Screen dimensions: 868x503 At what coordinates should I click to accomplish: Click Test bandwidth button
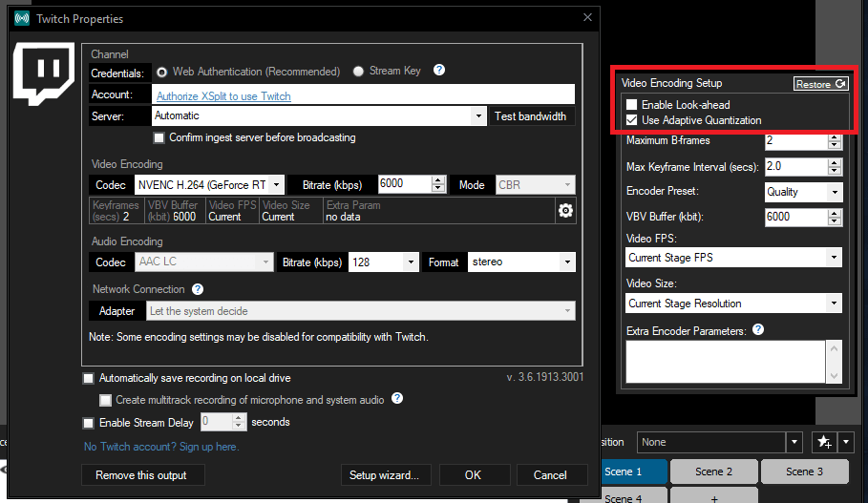[x=530, y=116]
